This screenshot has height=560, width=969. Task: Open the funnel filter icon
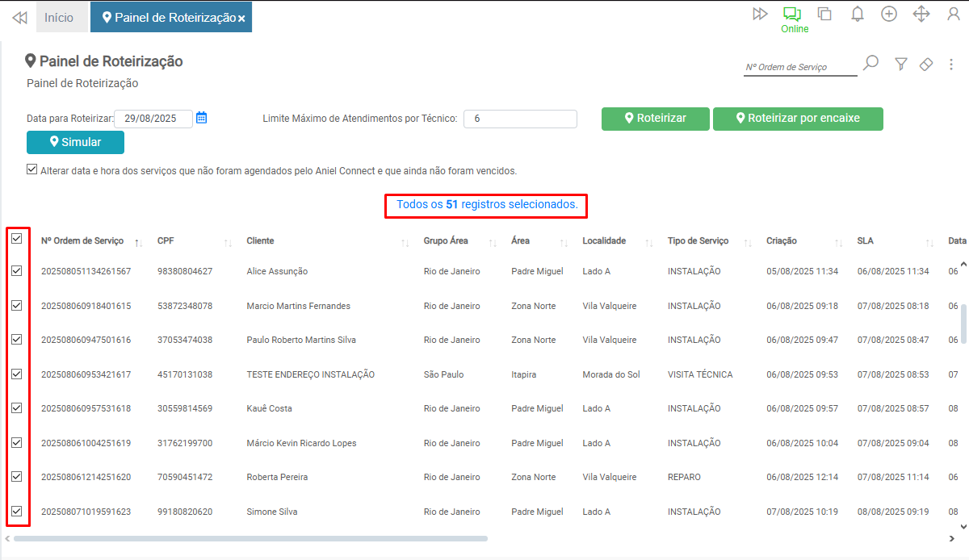click(901, 65)
